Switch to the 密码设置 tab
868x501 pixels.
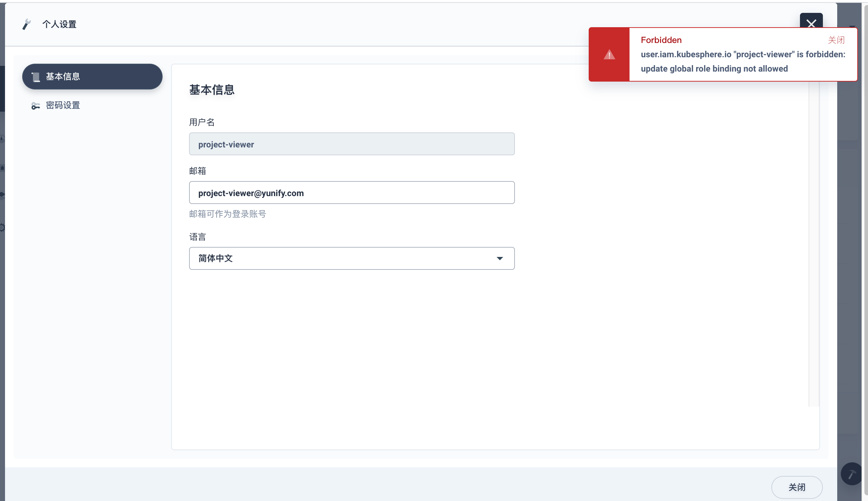(63, 105)
